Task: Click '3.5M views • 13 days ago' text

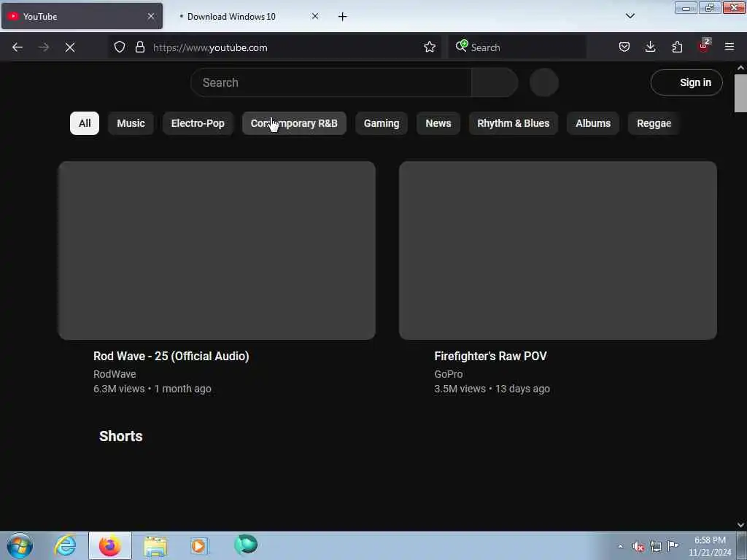Action: pos(492,389)
